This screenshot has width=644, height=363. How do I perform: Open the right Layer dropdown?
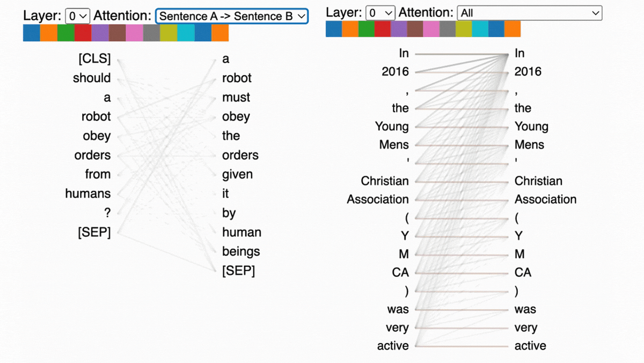tap(380, 13)
